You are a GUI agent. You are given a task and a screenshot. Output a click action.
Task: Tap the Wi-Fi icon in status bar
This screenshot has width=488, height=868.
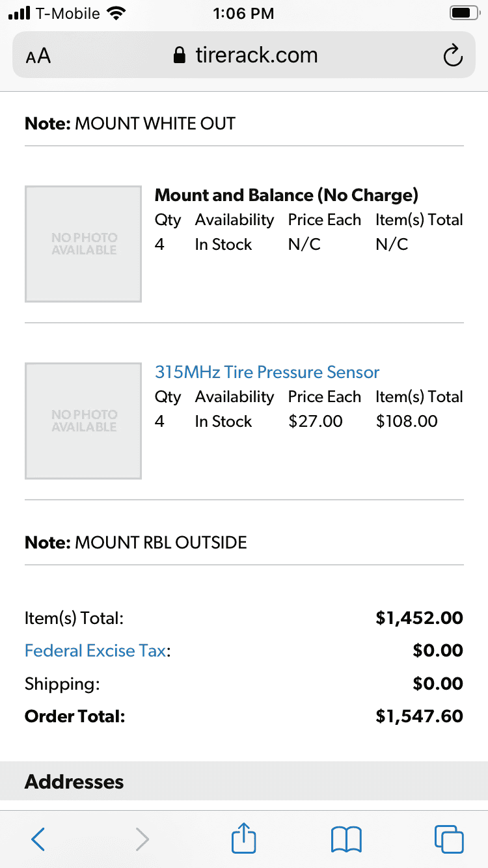tap(117, 13)
